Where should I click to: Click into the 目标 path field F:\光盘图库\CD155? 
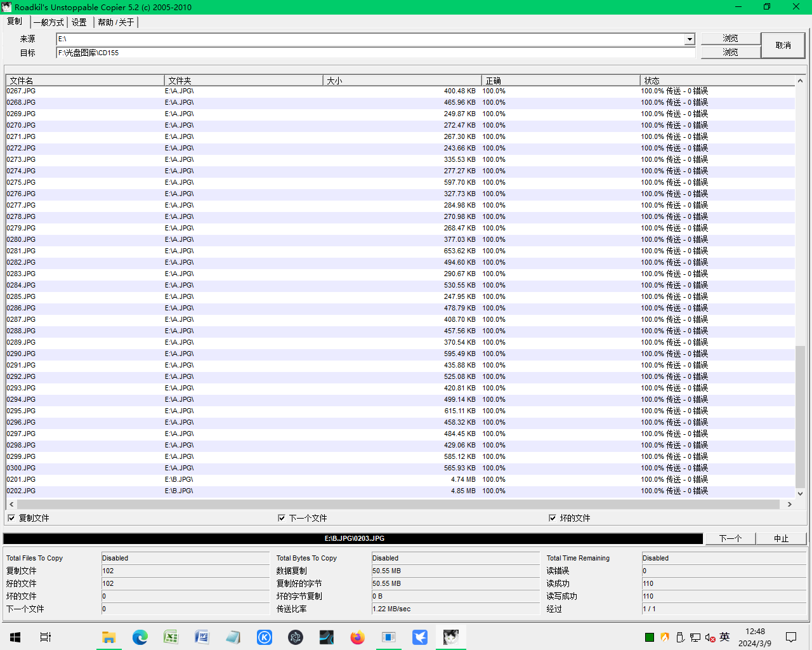click(x=376, y=53)
